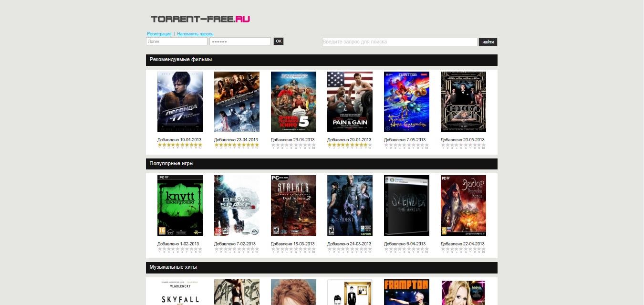Viewport: 644px width, 305px height.
Task: Click the Добавлено 1-02-2013 caption
Action: tap(178, 244)
